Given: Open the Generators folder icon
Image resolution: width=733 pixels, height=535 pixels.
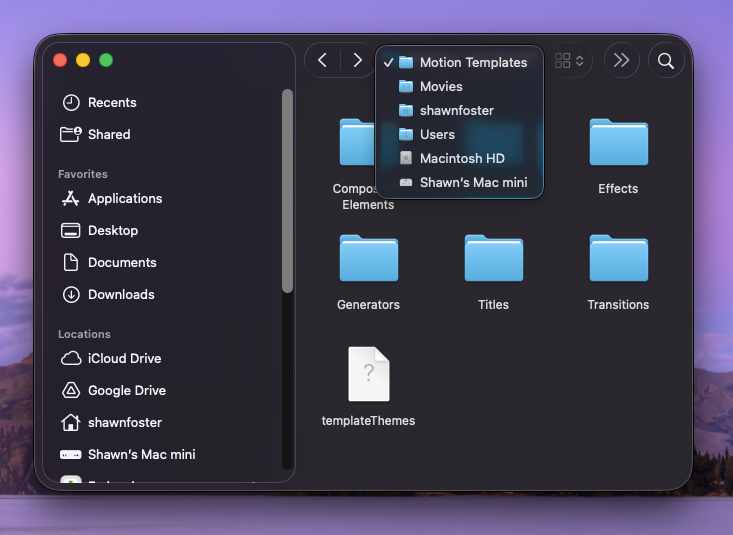Looking at the screenshot, I should 368,260.
